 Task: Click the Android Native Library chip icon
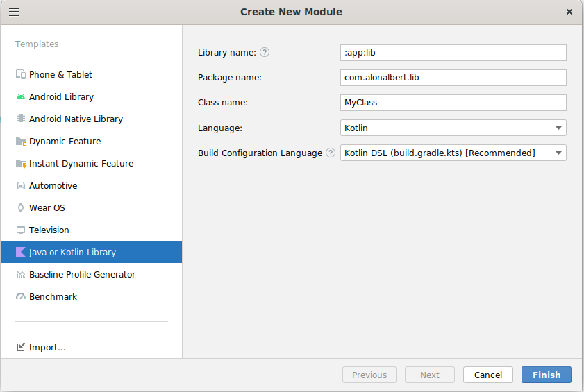pyautogui.click(x=21, y=119)
